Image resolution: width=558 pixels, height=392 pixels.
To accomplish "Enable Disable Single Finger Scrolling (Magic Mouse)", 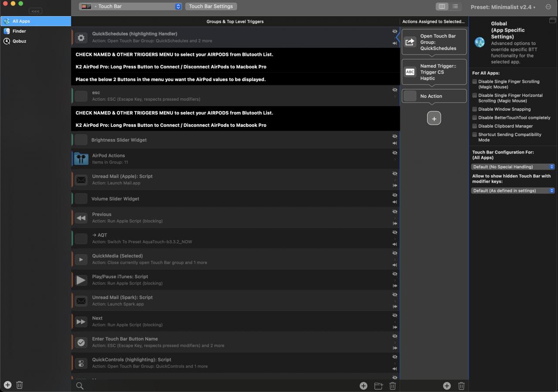I will pyautogui.click(x=475, y=82).
